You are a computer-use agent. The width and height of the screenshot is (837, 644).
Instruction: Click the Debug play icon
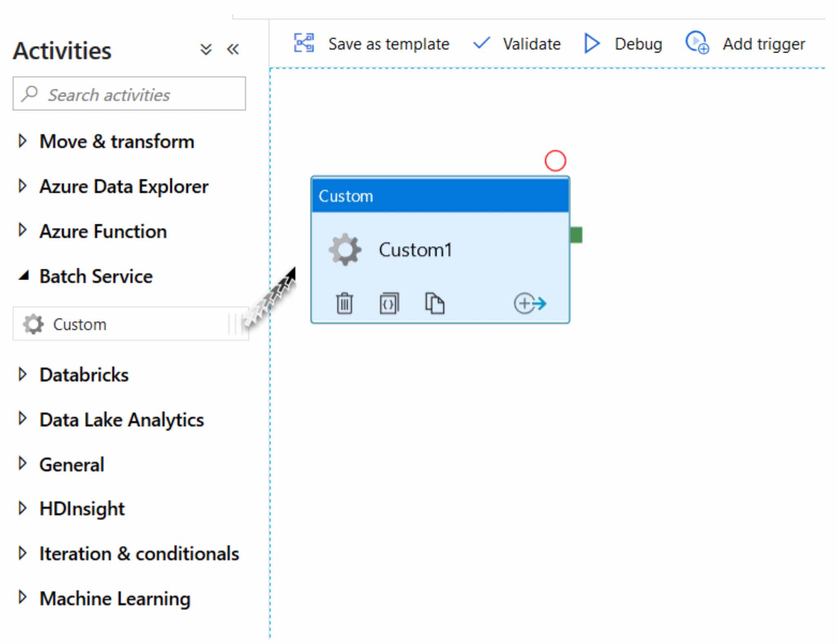click(x=591, y=43)
